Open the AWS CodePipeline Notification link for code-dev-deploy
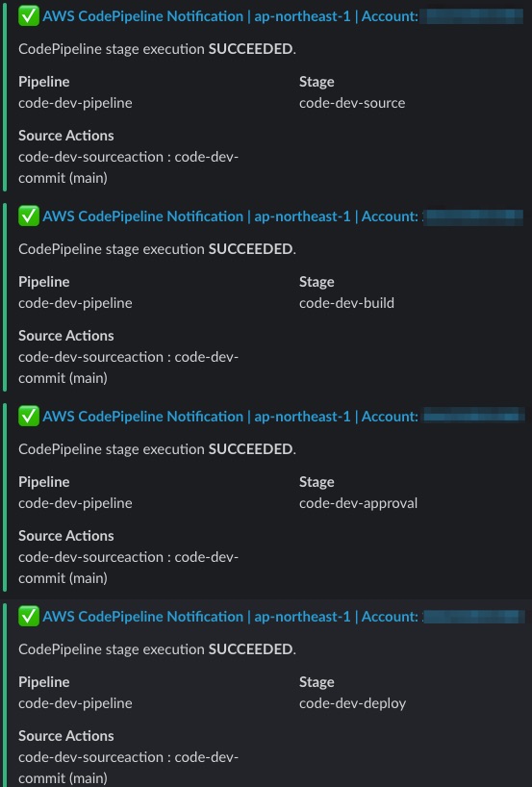This screenshot has height=787, width=532. pos(230,617)
